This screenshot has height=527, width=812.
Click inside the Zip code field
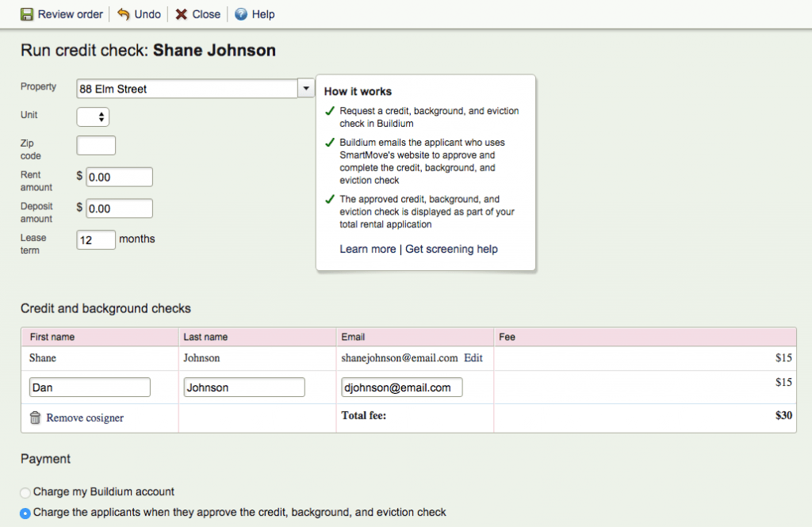pyautogui.click(x=95, y=145)
